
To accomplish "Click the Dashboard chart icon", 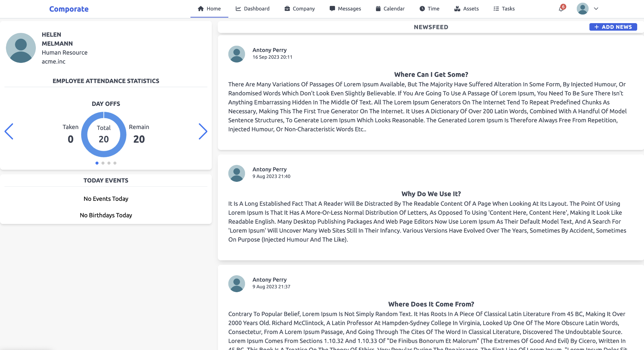I will coord(238,9).
